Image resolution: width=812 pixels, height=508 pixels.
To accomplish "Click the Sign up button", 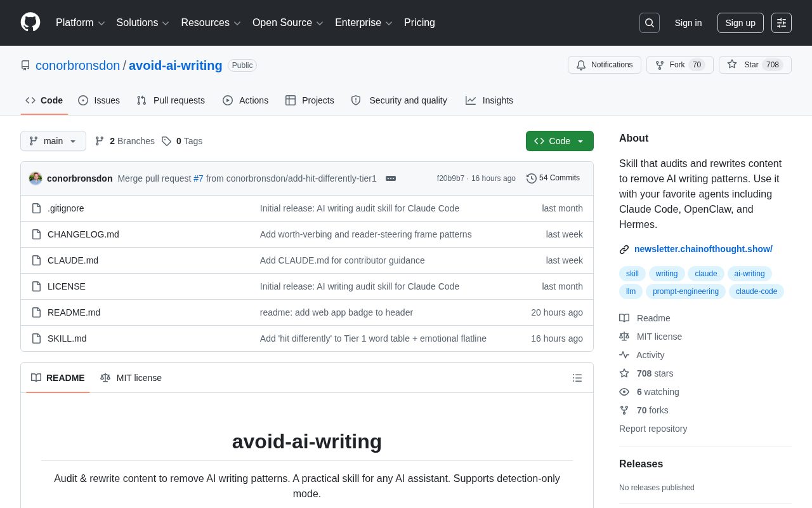I will click(740, 23).
